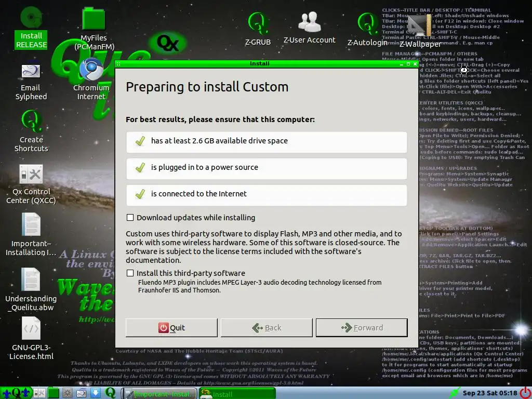Viewport: 532px width, 399px height.
Task: Close the Install window
Action: click(x=415, y=64)
